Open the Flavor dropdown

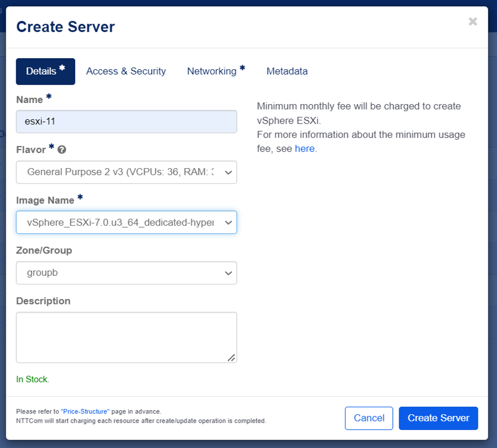[x=126, y=172]
